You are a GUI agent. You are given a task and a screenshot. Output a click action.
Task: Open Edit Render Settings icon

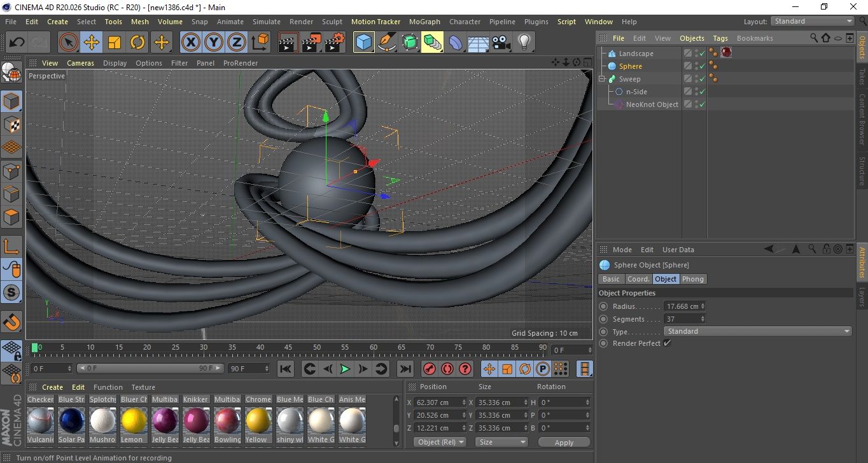[x=335, y=43]
